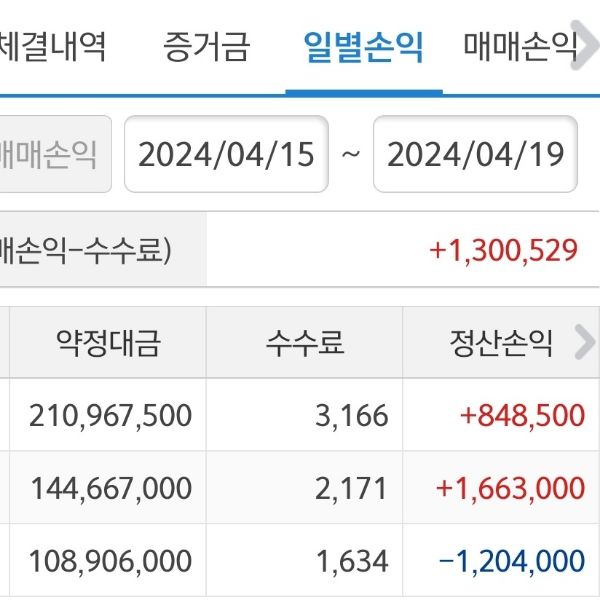600x600 pixels.
Task: Open the 증거금 tab
Action: pos(206,46)
